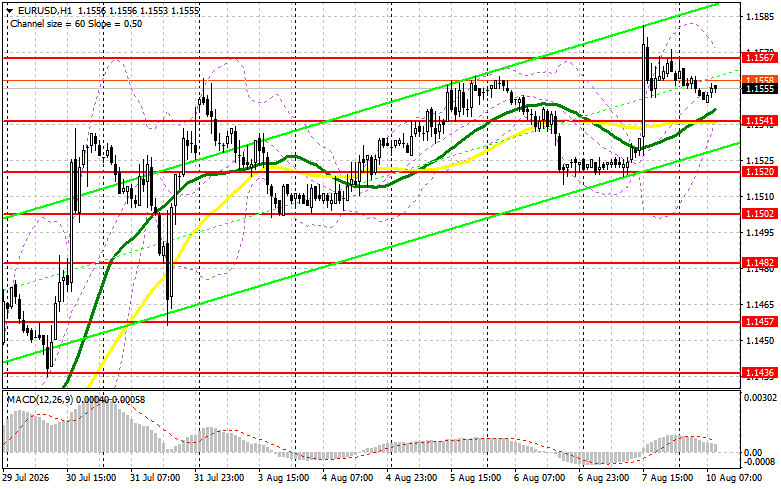Click the '7 Aug 15:00' time axis label

tap(667, 478)
